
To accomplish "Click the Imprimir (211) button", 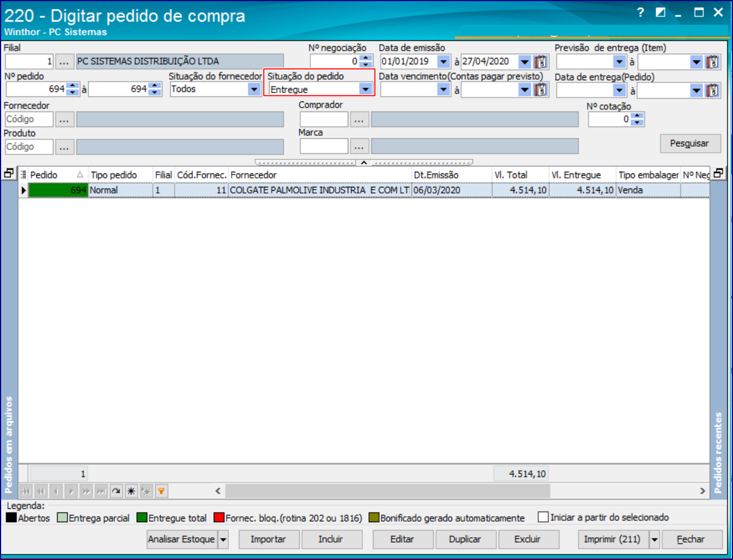I will click(614, 539).
